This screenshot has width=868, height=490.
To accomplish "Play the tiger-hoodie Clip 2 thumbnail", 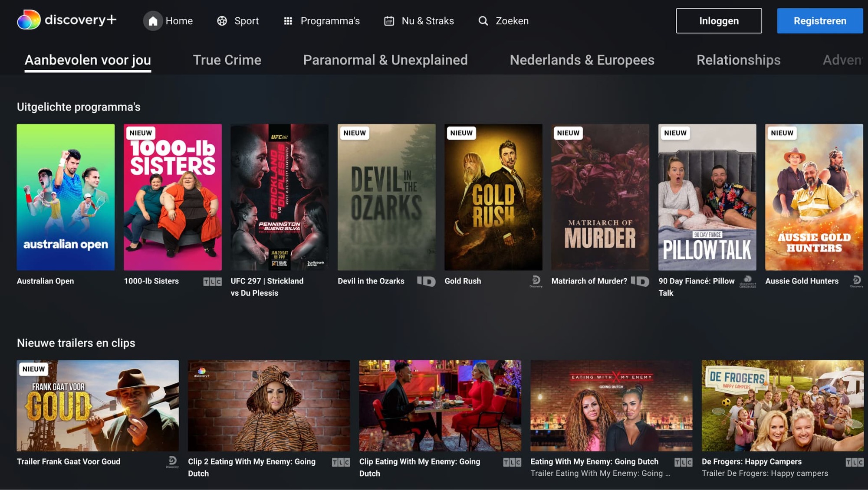I will [269, 405].
